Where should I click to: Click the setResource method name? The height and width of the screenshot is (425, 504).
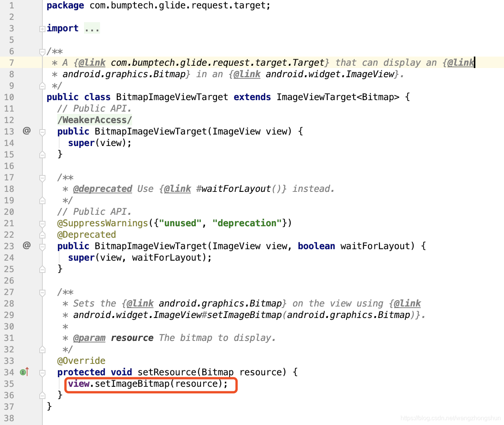(x=167, y=372)
